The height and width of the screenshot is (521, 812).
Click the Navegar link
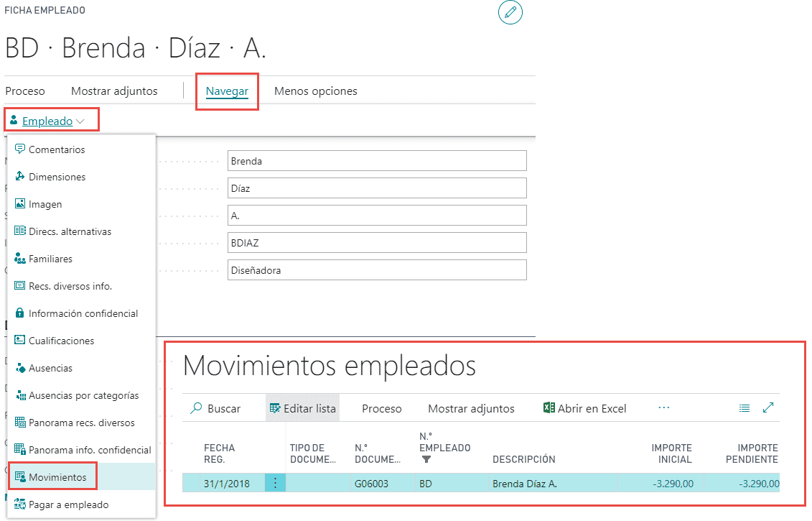pos(227,91)
